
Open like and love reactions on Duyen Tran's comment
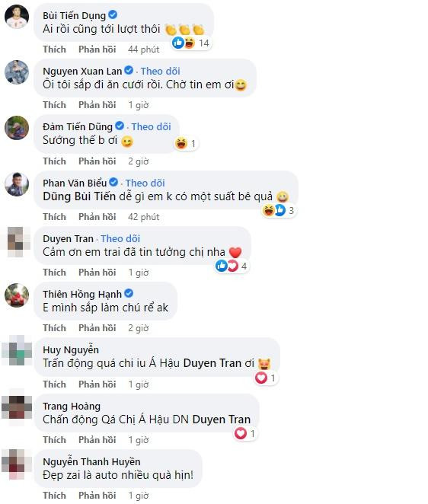pos(232,266)
